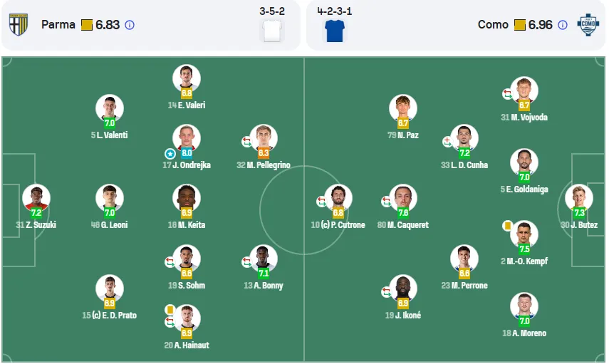Open info icon next to Parma rating
Image resolution: width=609 pixels, height=364 pixels.
click(x=130, y=25)
